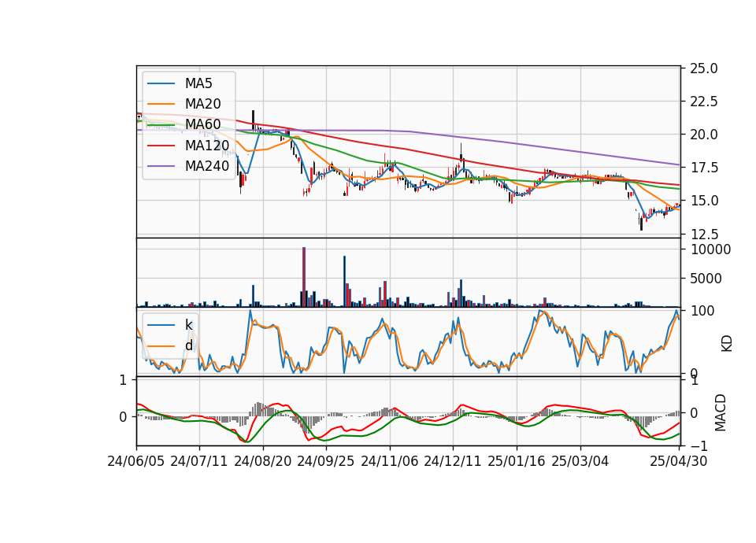This screenshot has height=543, width=756.
Task: Click the tallest volume bar near 10000
Action: 304,277
